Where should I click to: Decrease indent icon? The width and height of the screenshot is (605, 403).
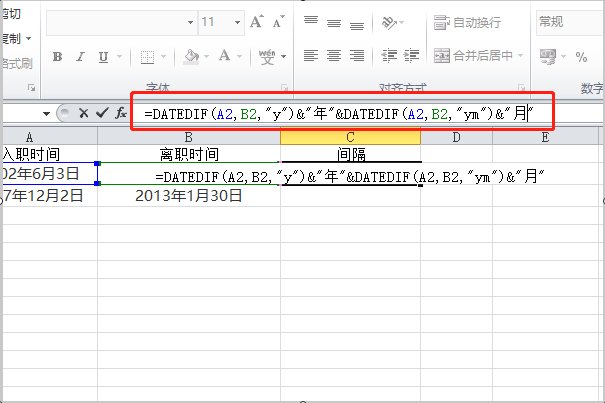click(x=389, y=56)
